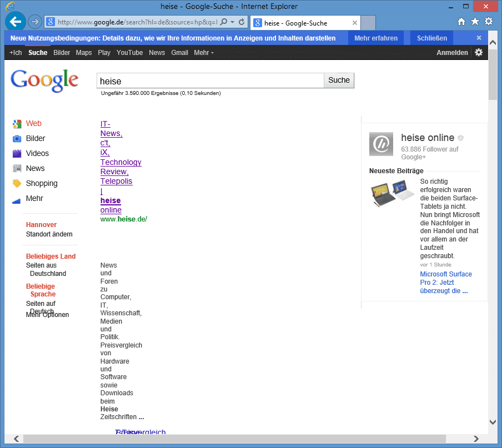The image size is (502, 448).
Task: Close the 'heise - Google-Suche' tab
Action: click(355, 23)
